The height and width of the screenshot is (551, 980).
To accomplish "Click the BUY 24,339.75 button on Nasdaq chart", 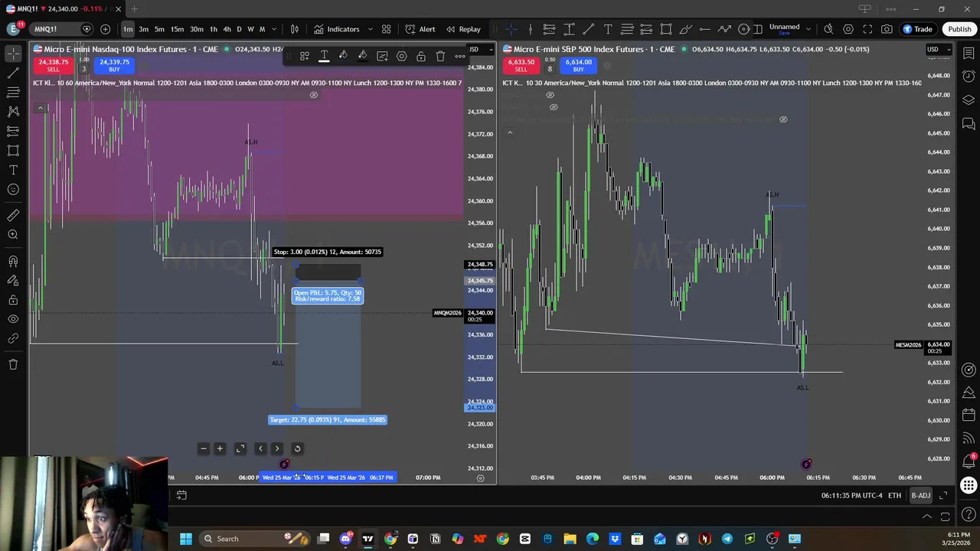I will pyautogui.click(x=114, y=65).
